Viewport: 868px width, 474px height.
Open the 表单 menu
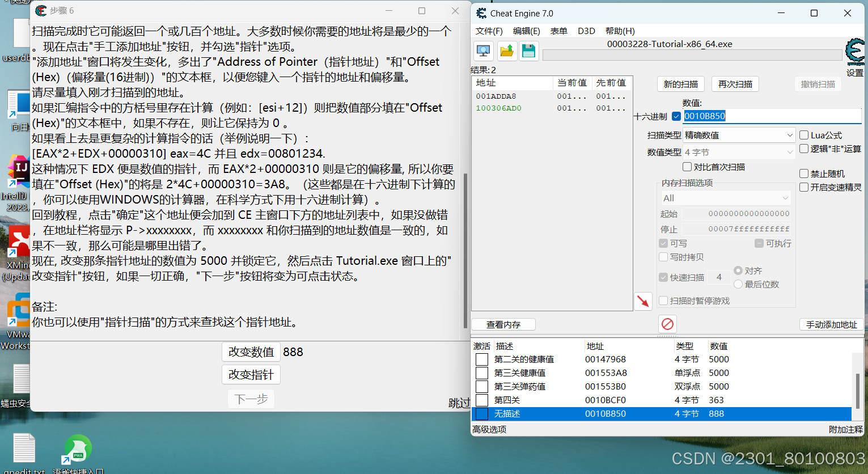[559, 31]
